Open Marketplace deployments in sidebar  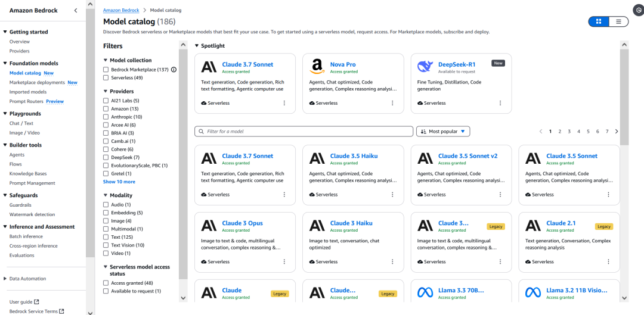[x=38, y=82]
